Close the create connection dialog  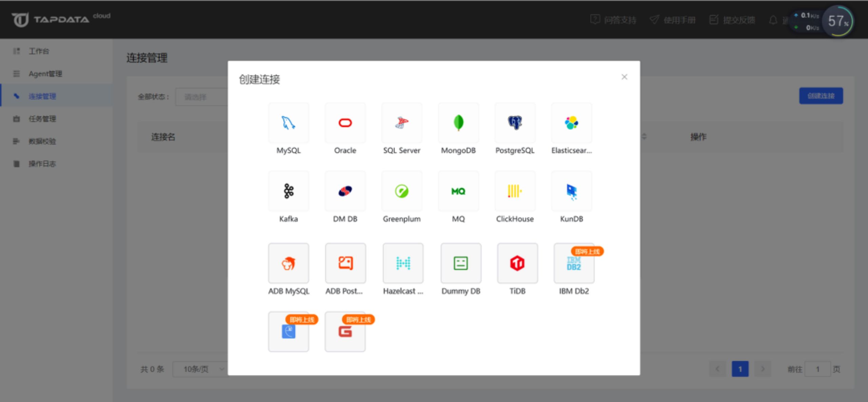click(x=624, y=77)
